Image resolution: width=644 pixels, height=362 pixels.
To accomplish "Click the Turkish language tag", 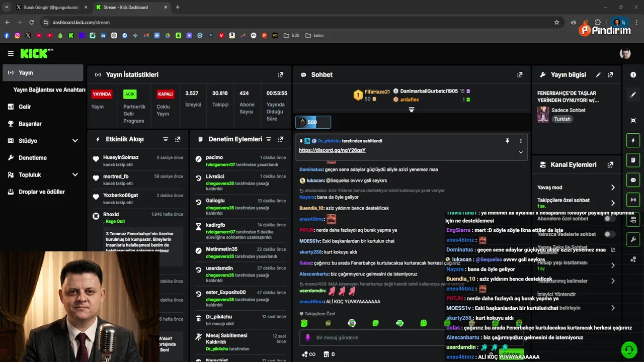I will [562, 119].
